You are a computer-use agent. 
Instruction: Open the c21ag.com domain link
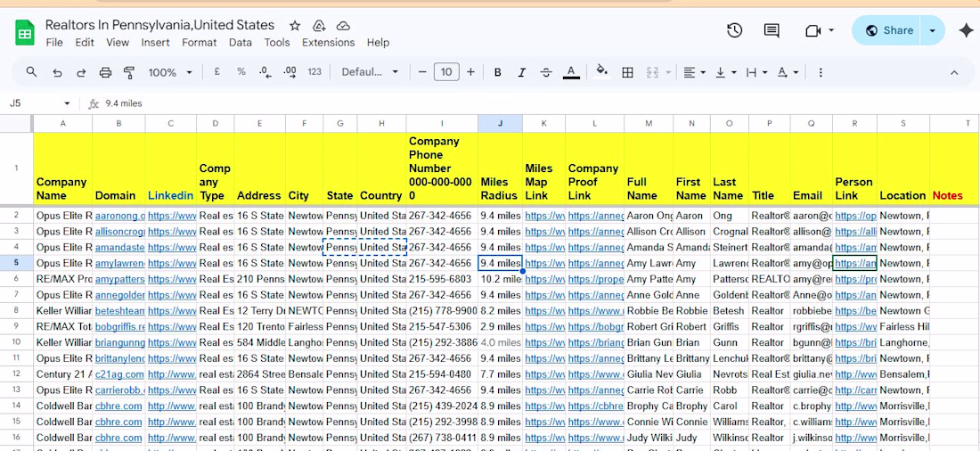coord(111,374)
